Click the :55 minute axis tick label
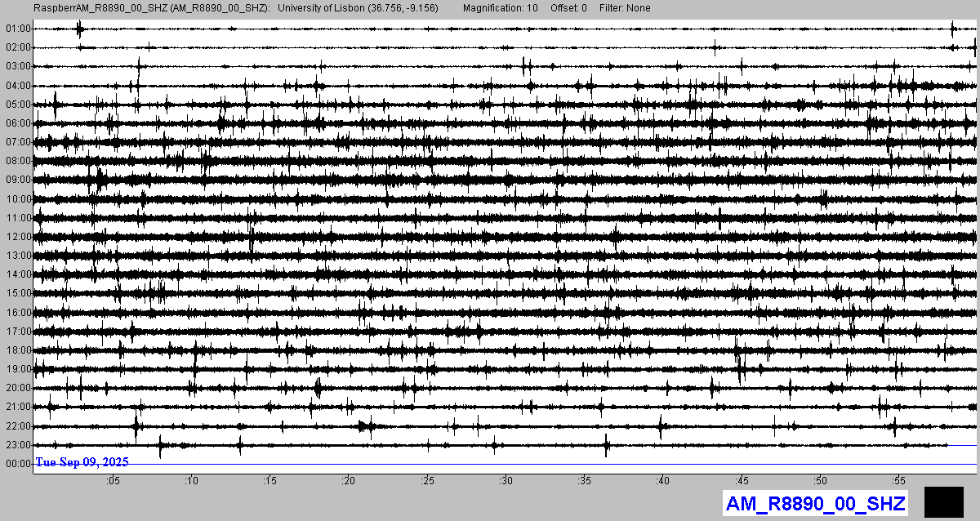 (898, 481)
